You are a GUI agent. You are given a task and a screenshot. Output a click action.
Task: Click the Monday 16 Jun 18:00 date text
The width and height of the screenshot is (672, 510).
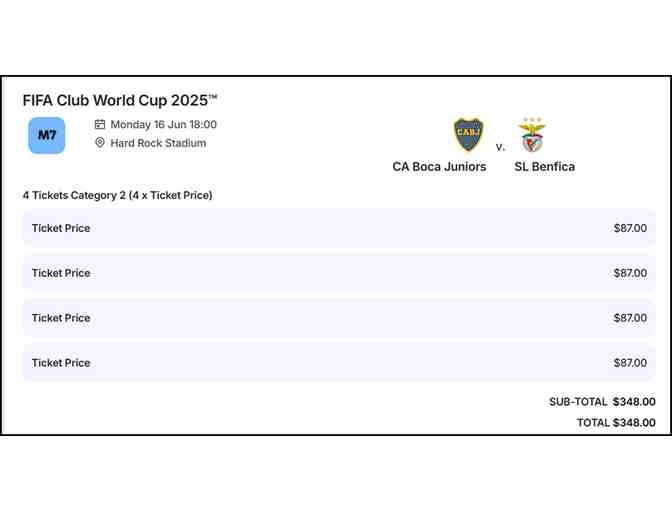click(x=163, y=125)
